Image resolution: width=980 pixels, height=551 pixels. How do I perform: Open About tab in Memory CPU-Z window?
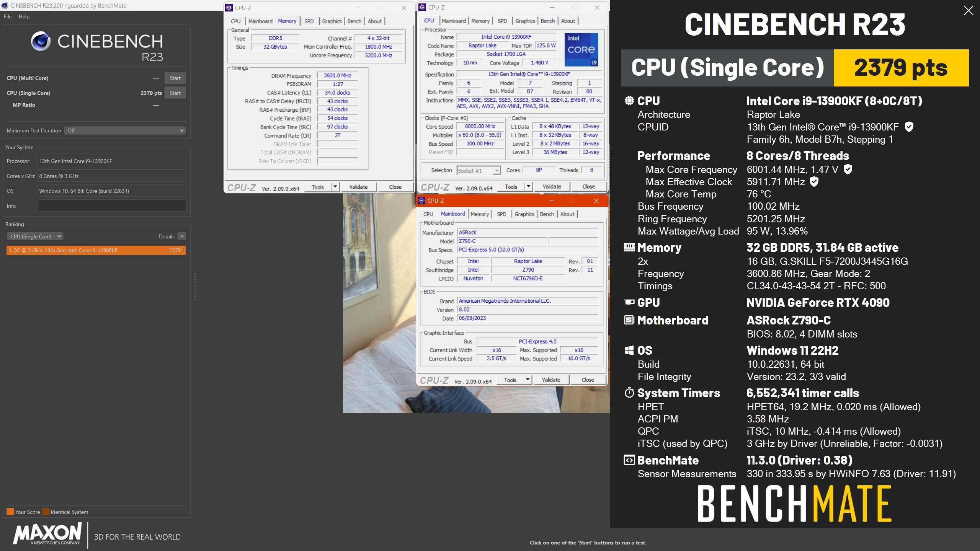374,21
